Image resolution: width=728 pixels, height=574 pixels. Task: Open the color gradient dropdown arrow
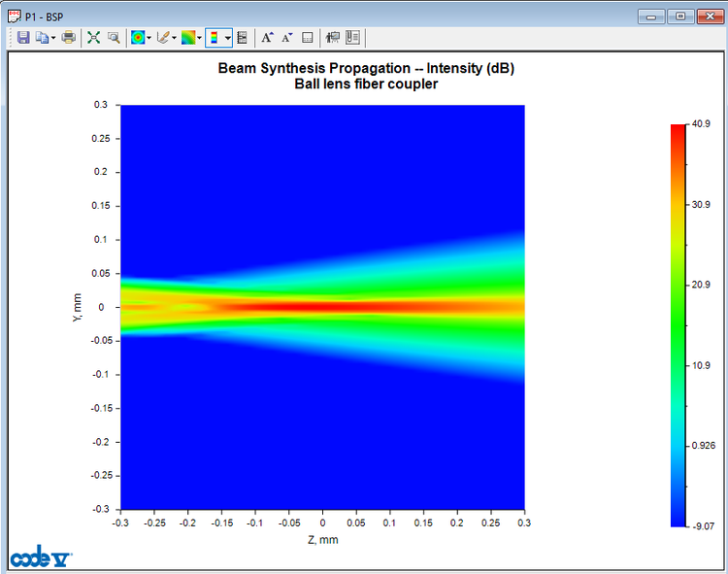click(x=199, y=38)
